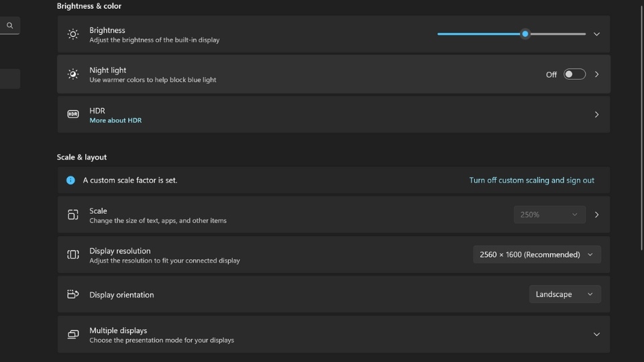
Task: Click the Night light icon
Action: click(73, 74)
